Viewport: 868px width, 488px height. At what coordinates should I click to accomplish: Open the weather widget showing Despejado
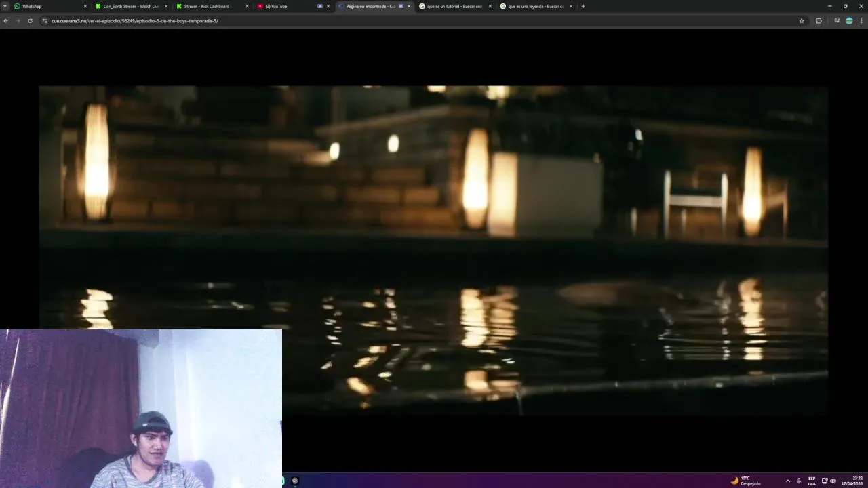[745, 481]
